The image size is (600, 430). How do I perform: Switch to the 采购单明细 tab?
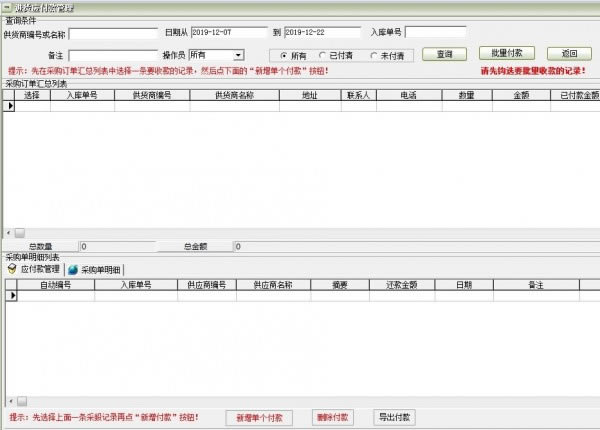[100, 270]
